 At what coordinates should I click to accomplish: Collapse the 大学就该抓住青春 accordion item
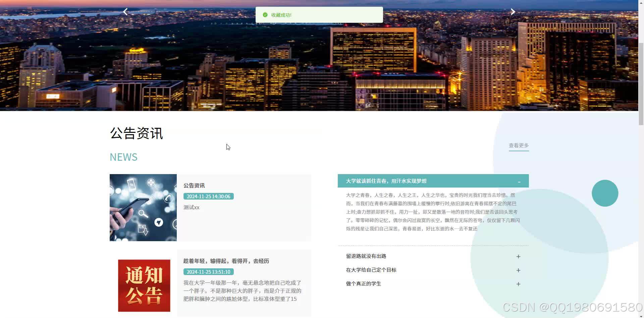(x=433, y=181)
